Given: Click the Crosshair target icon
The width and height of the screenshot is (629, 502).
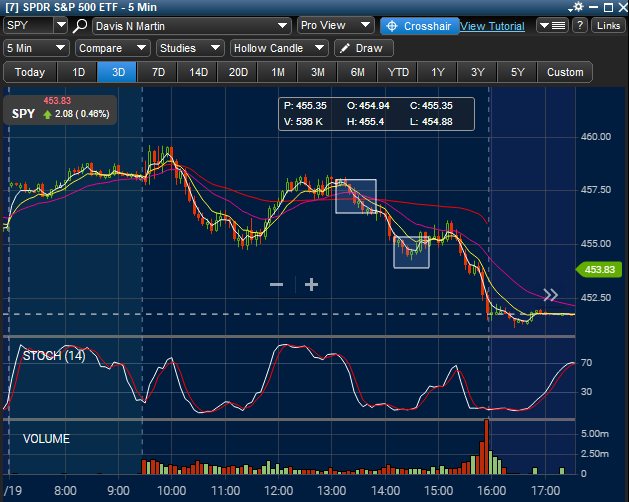Looking at the screenshot, I should pos(392,26).
